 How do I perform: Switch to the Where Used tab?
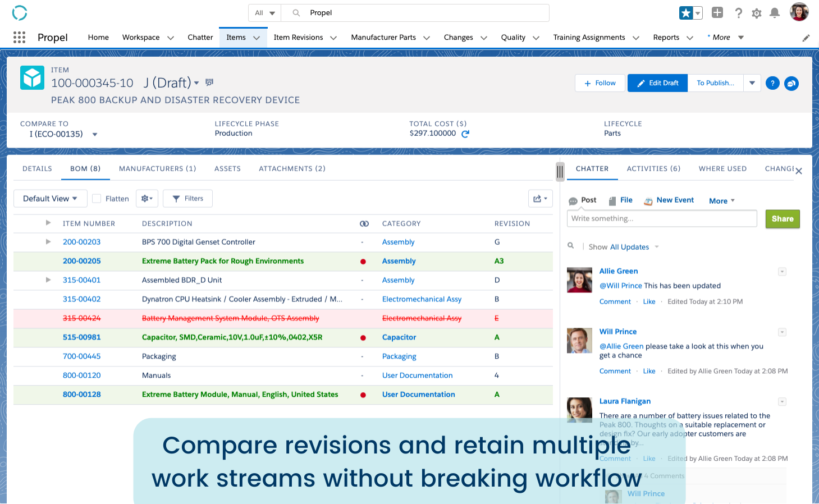(x=722, y=169)
